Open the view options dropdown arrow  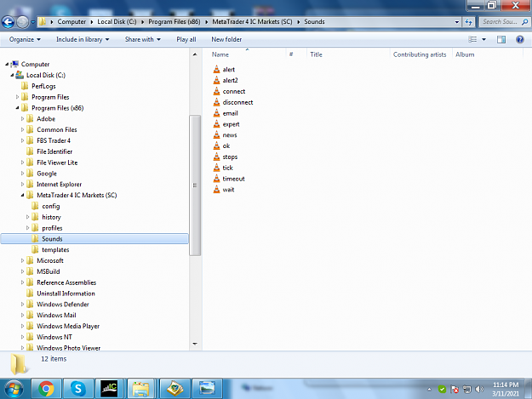(483, 40)
